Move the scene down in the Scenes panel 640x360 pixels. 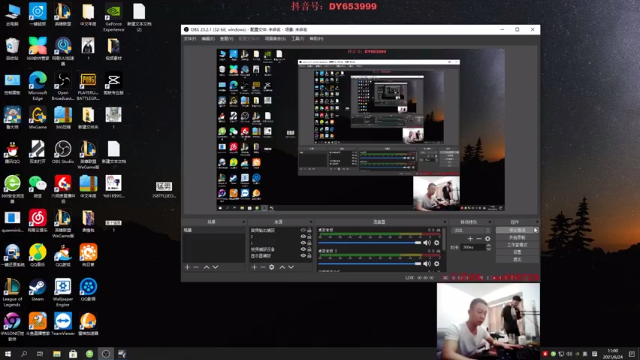click(x=215, y=267)
